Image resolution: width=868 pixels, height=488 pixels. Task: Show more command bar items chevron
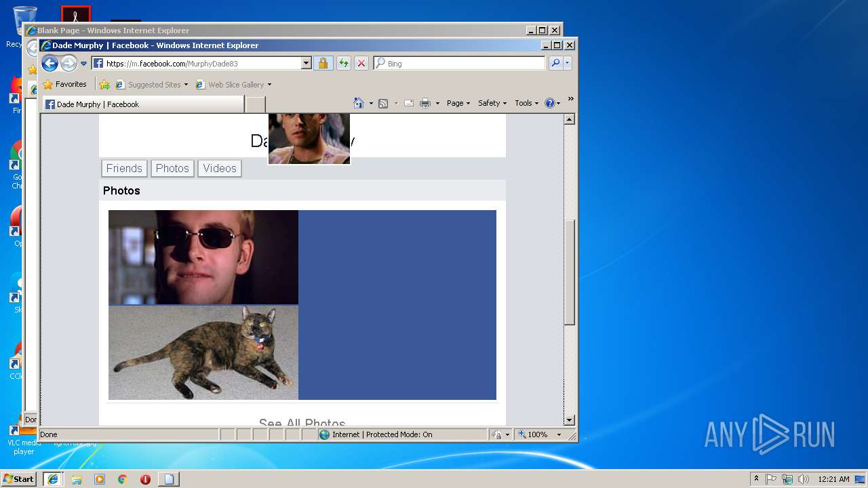pos(571,99)
